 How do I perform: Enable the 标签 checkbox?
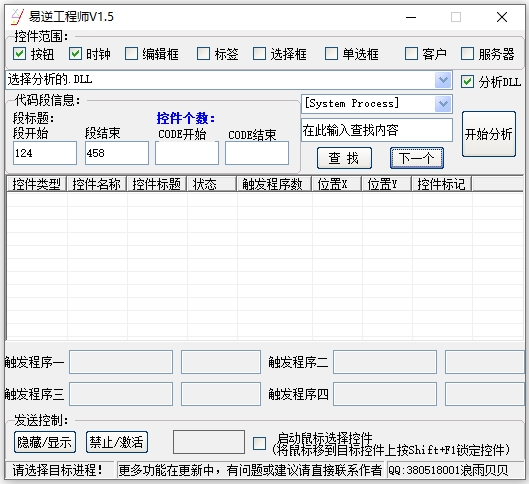[203, 54]
